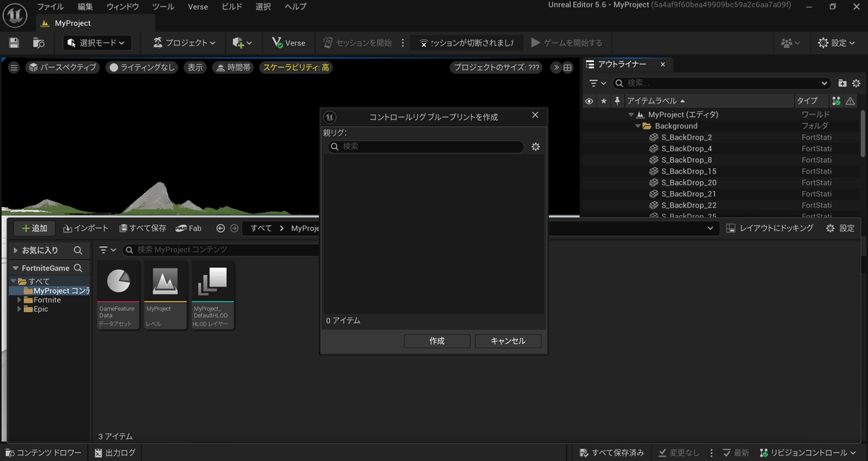Open the 編集 menu

85,7
